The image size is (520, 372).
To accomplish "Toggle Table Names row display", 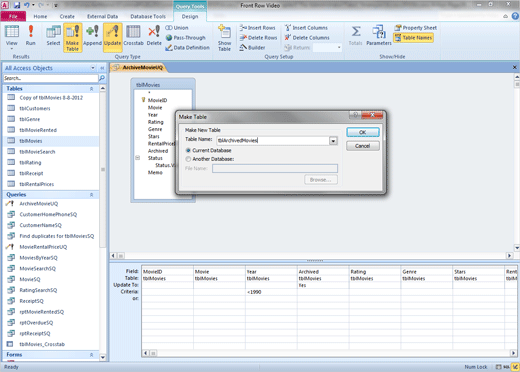I will tap(413, 38).
